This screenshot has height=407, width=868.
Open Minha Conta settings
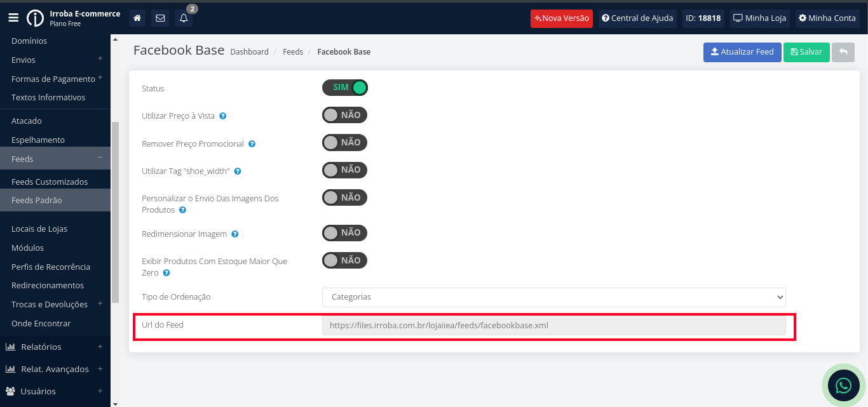pyautogui.click(x=827, y=18)
